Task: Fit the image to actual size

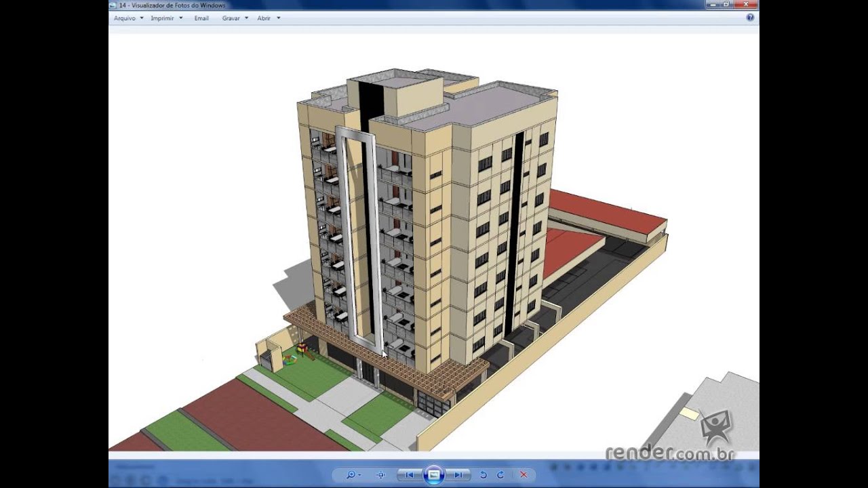Action: (380, 475)
